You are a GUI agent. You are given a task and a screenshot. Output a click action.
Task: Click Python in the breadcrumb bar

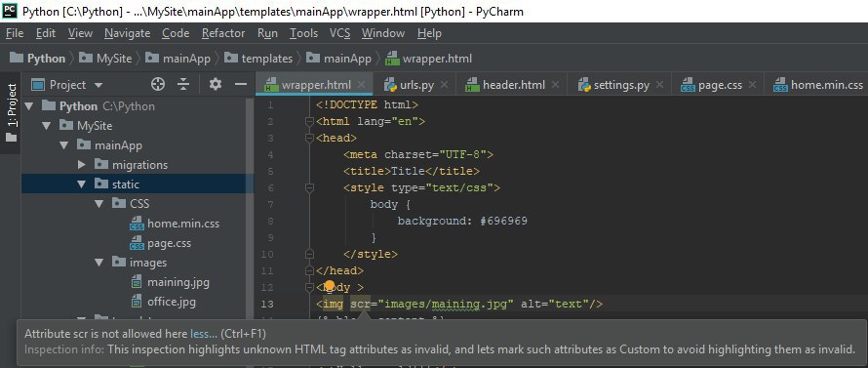pyautogui.click(x=46, y=59)
